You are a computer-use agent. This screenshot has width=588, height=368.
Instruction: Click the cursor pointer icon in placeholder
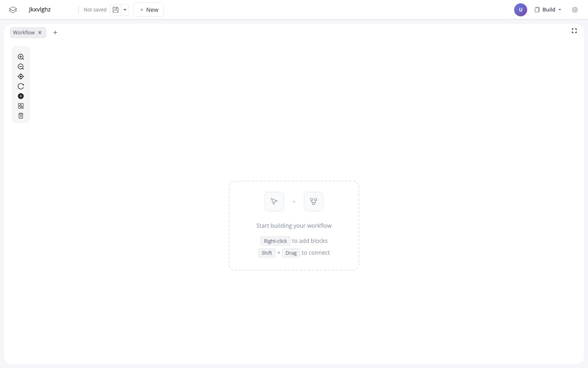pos(274,202)
